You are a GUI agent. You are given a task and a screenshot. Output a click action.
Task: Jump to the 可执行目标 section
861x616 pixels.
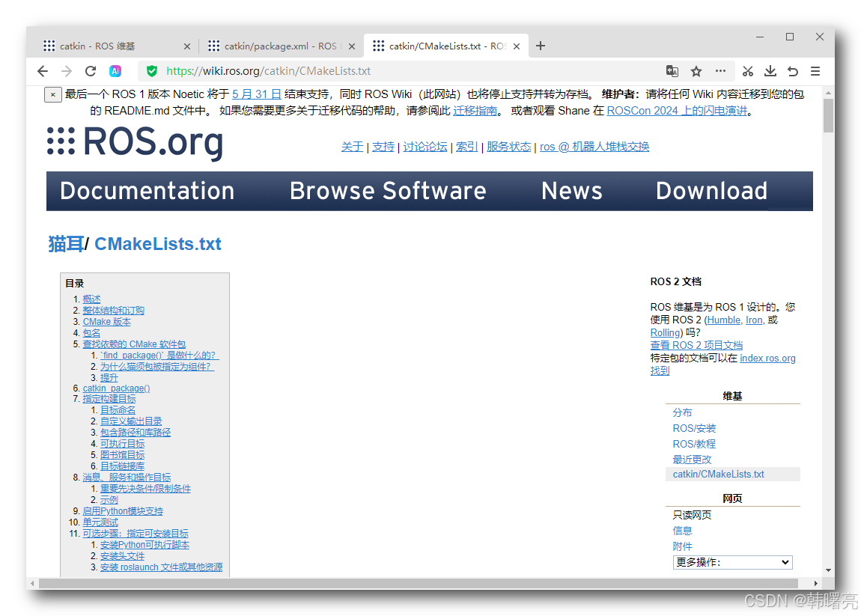tap(123, 444)
